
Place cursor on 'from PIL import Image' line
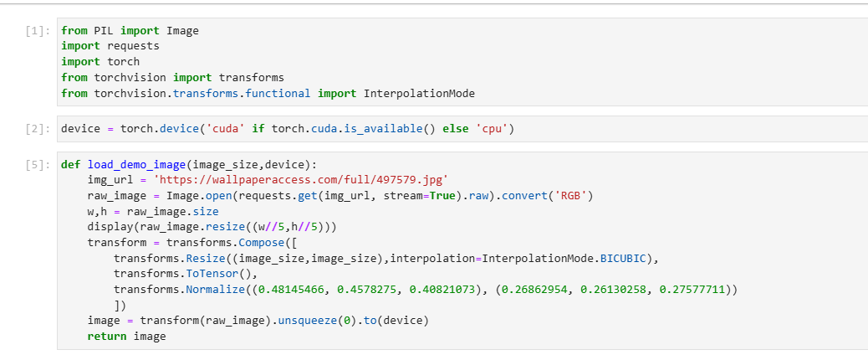(130, 31)
